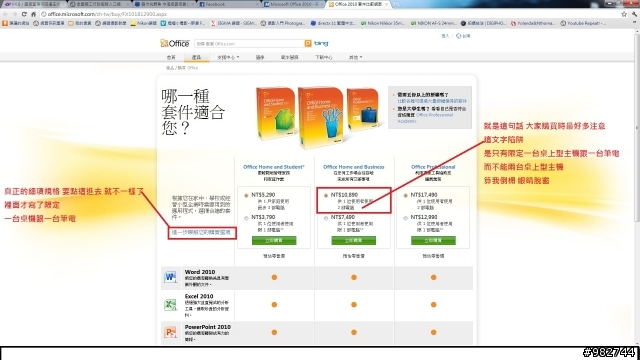640x360 pixels.
Task: Click retailer link under Home and Business column
Action: pyautogui.click(x=353, y=256)
